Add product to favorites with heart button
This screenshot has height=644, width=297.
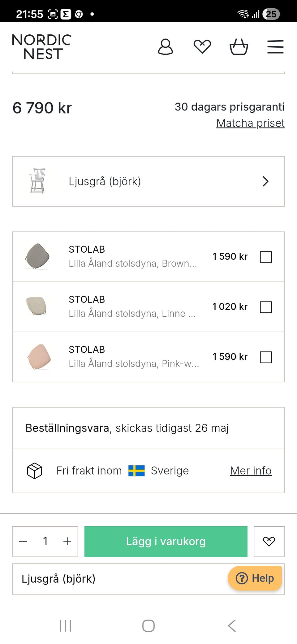tap(269, 542)
